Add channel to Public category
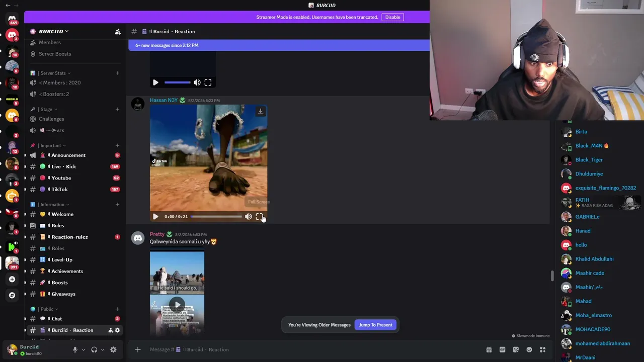This screenshot has height=362, width=644. coord(117,309)
